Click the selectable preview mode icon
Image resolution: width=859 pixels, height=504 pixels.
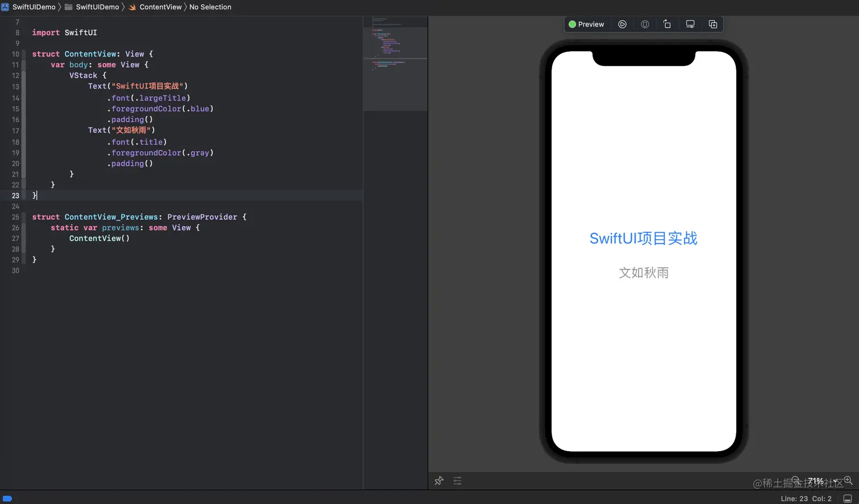click(645, 24)
